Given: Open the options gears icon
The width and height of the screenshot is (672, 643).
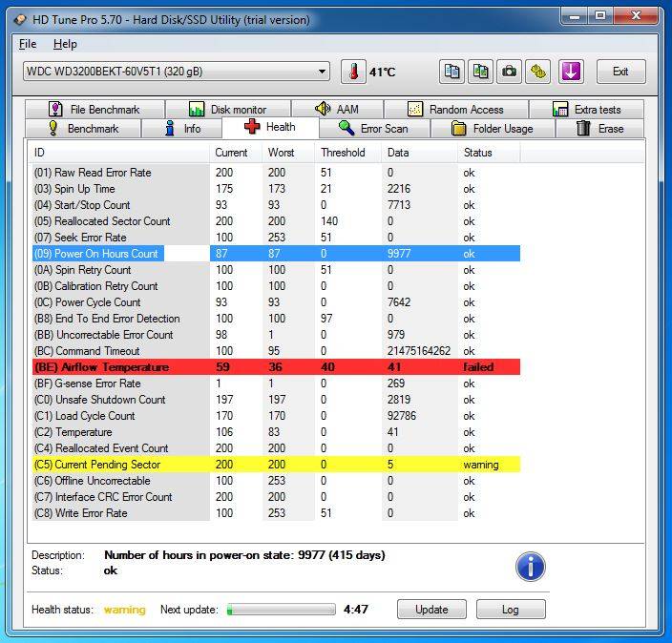Looking at the screenshot, I should coord(537,72).
